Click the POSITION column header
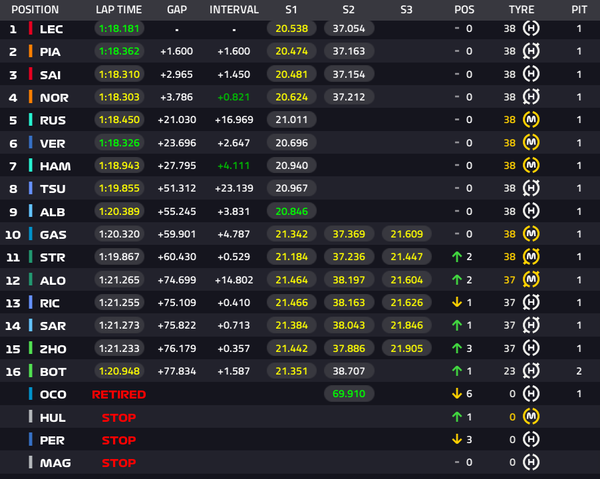The height and width of the screenshot is (479, 600). [x=35, y=10]
